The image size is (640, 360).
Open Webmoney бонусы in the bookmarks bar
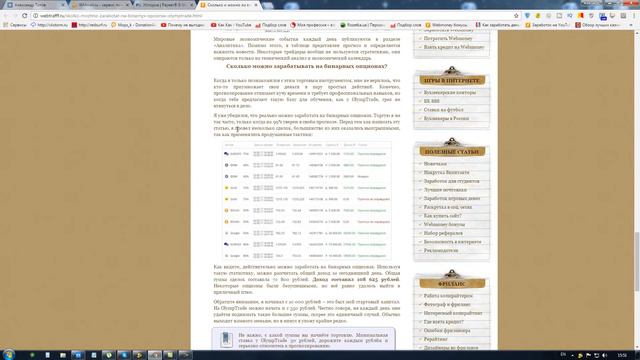[x=448, y=25]
